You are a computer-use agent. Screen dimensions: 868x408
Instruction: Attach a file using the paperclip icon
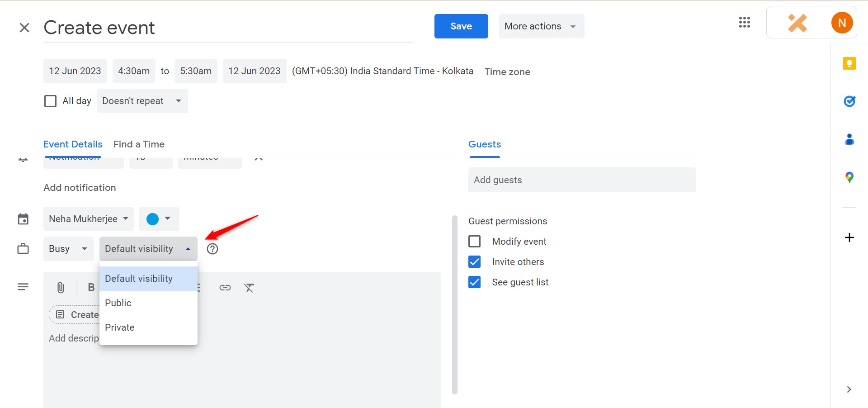point(61,287)
